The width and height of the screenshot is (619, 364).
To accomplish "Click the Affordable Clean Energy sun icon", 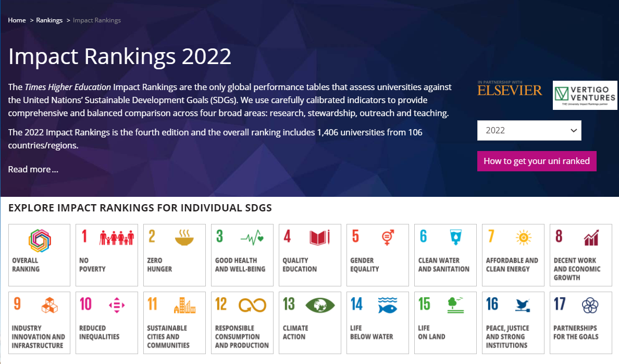I will tap(523, 238).
